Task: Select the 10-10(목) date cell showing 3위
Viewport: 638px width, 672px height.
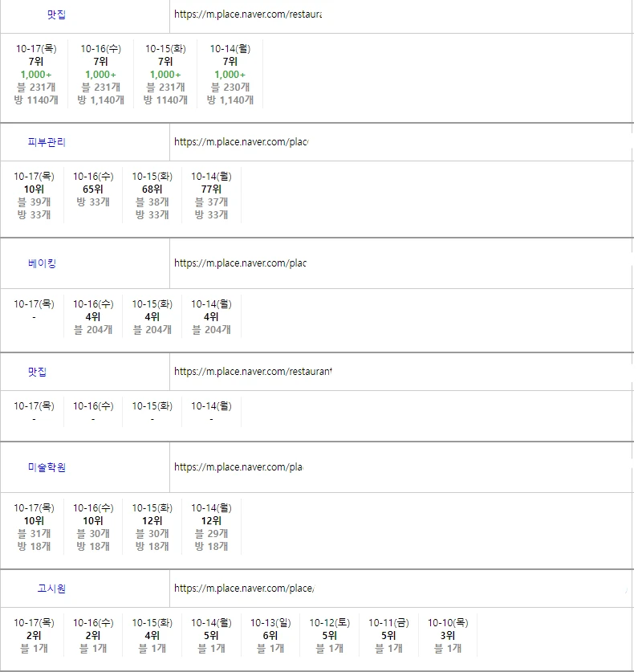Action: 448,622
